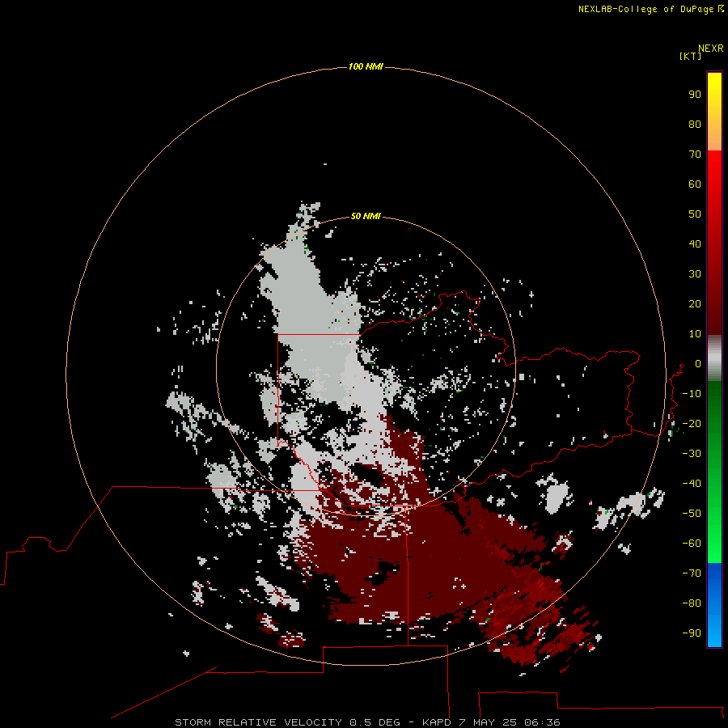The width and height of the screenshot is (728, 728).
Task: Click the KT units label above the color scale
Action: tap(690, 56)
